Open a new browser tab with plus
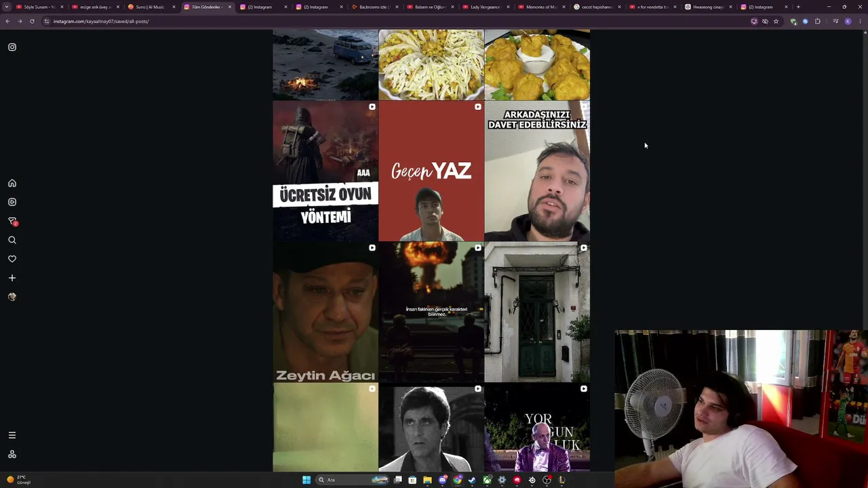Screen dimensions: 868x488 click(x=798, y=7)
